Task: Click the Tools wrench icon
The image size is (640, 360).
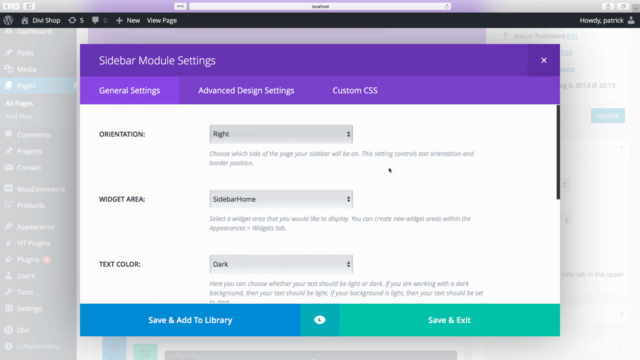Action: click(x=9, y=292)
